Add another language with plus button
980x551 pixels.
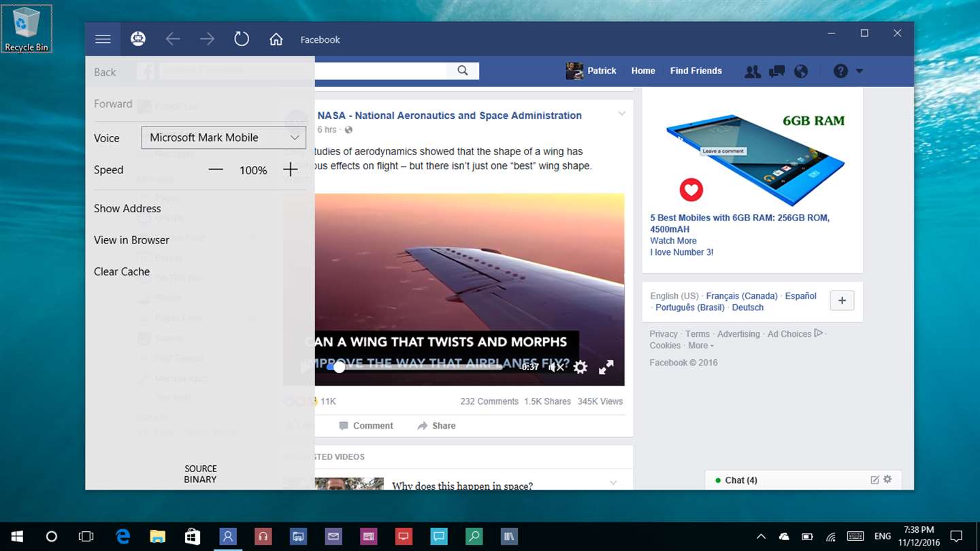point(842,301)
